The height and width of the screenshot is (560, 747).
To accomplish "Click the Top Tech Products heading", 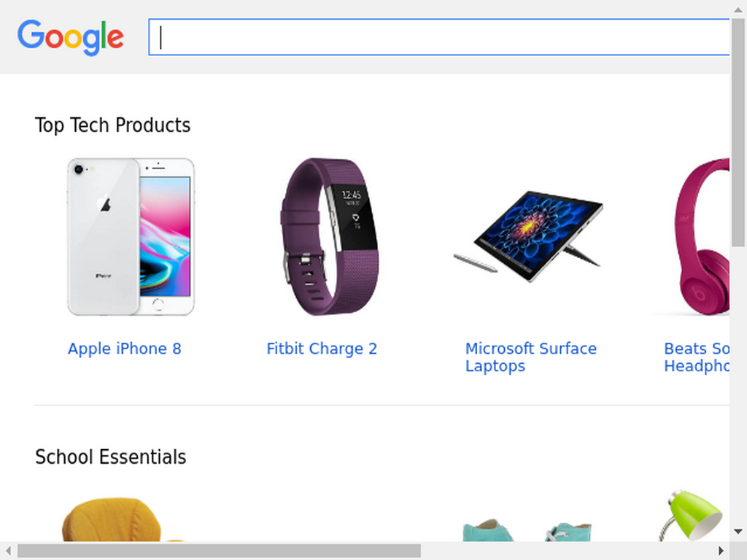I will point(112,125).
